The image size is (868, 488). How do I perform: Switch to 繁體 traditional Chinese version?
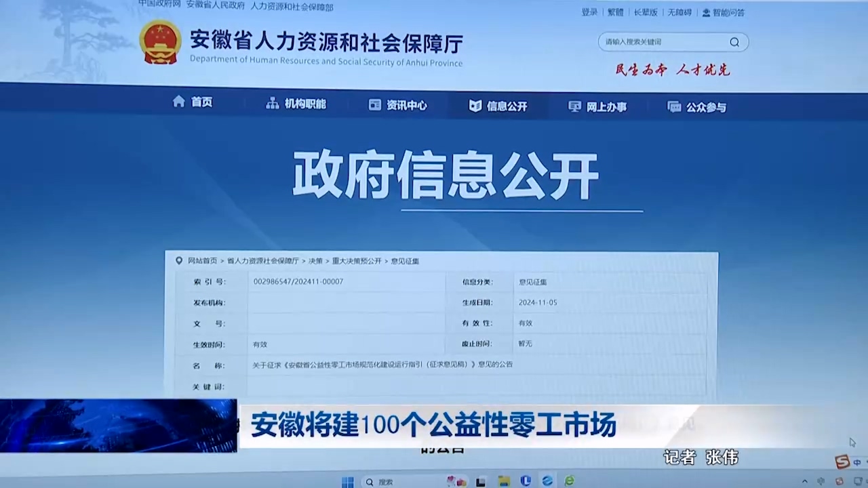point(615,12)
